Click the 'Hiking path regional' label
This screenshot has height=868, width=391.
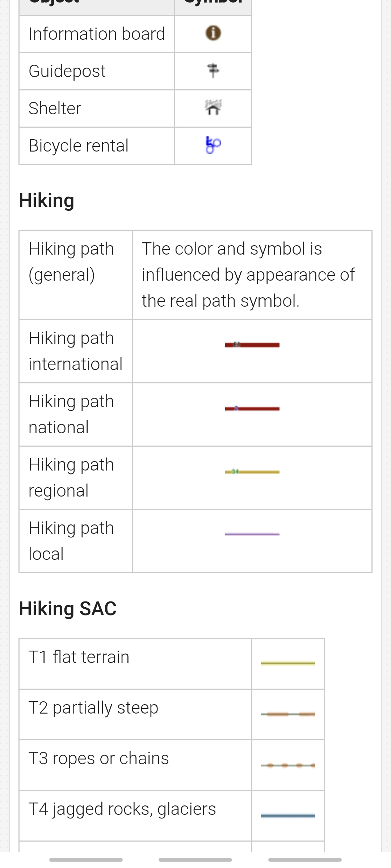pyautogui.click(x=71, y=478)
